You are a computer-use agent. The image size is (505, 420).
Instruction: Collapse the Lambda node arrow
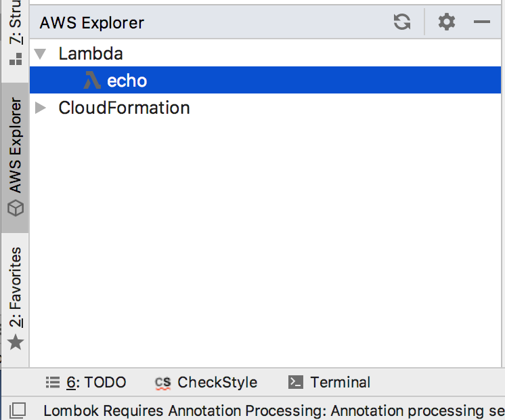point(40,54)
